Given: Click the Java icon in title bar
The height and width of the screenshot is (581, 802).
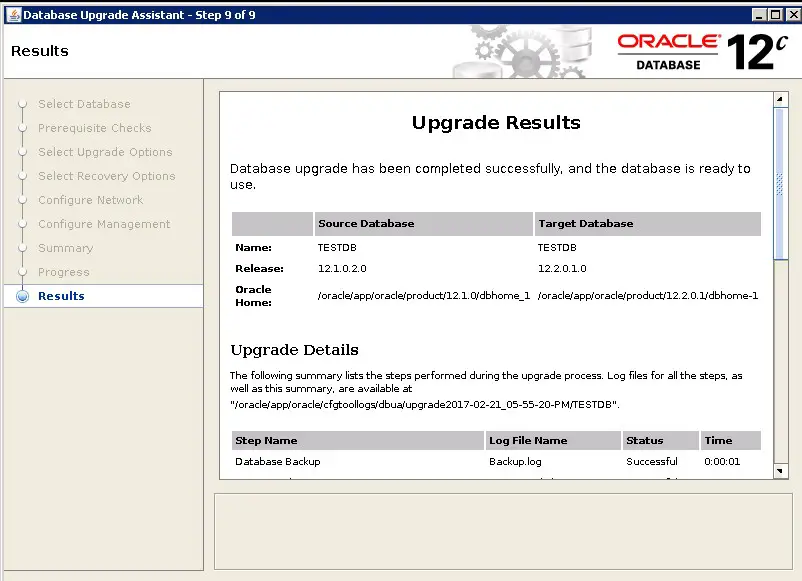Looking at the screenshot, I should [14, 15].
